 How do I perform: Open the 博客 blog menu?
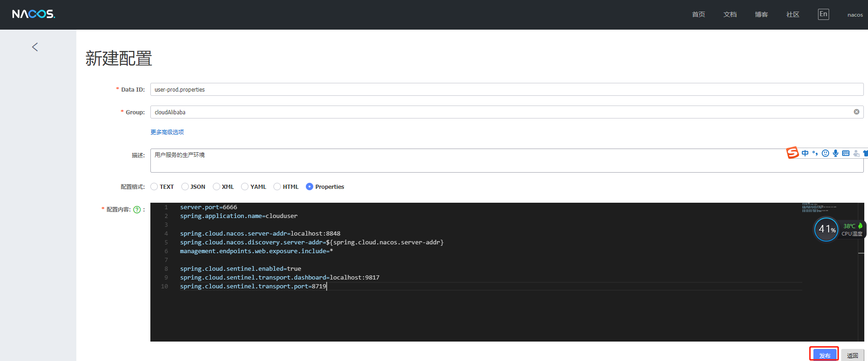tap(761, 14)
